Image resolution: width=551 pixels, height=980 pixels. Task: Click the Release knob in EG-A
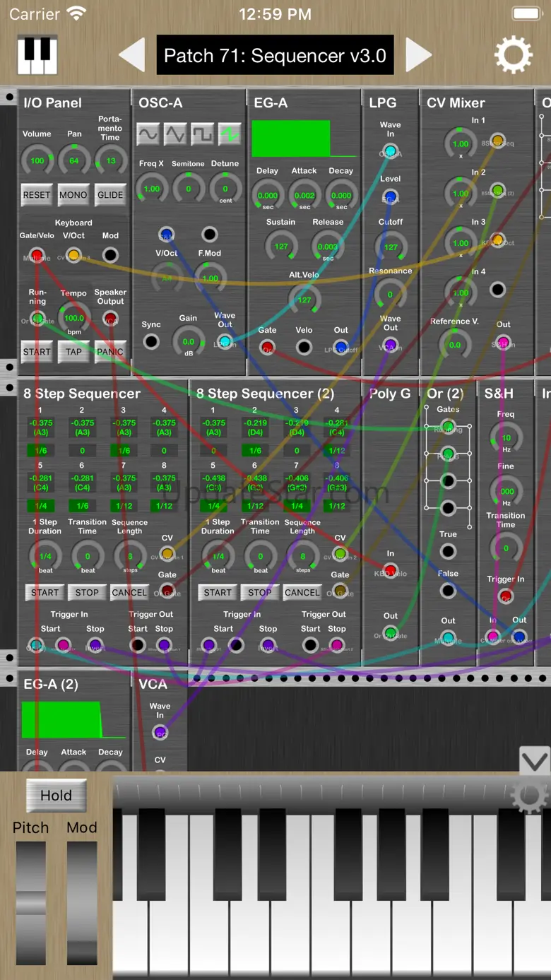(x=328, y=247)
